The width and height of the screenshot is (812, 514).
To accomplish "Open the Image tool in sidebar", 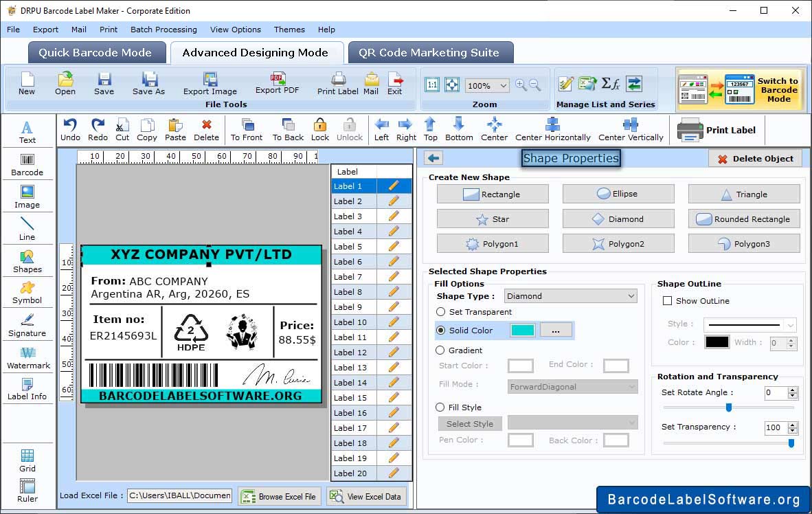I will [27, 197].
